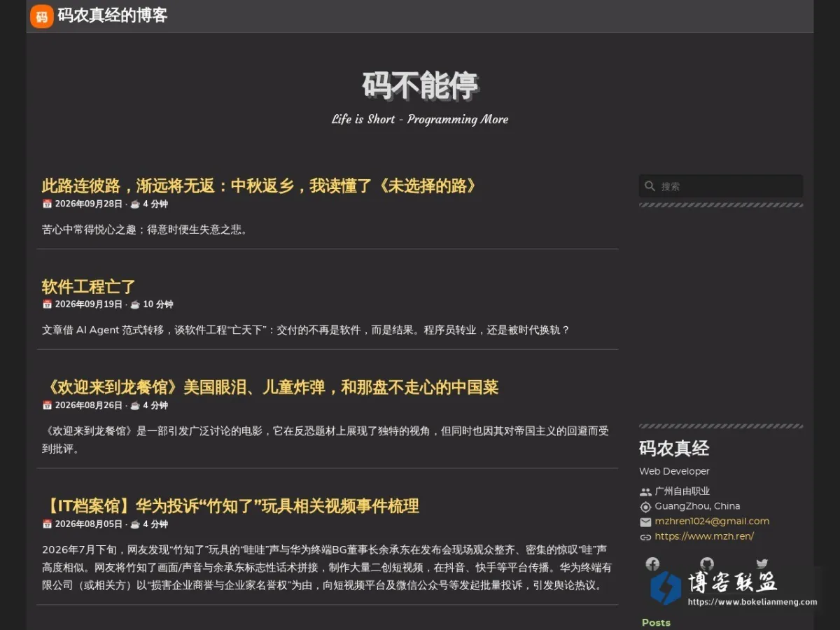Click the summary 苦心中常得悦心之趣

[145, 230]
